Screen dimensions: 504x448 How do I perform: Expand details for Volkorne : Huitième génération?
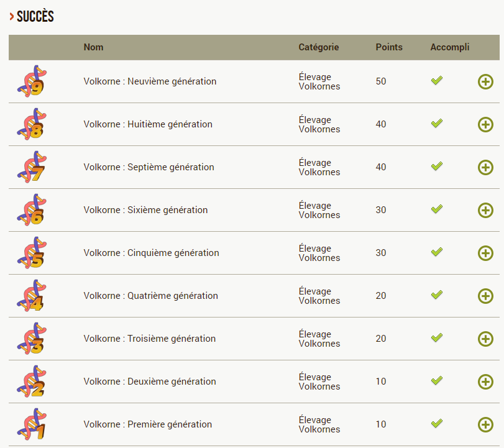(x=485, y=124)
